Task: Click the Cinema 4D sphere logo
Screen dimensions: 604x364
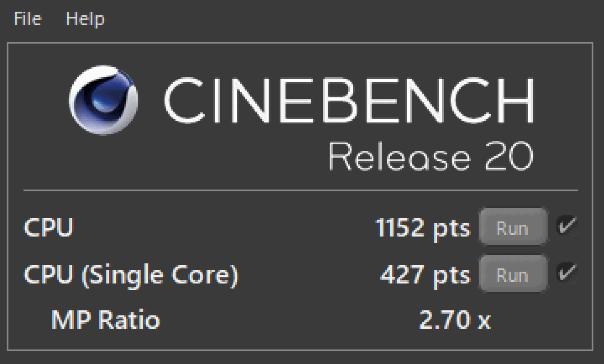Action: [x=103, y=100]
